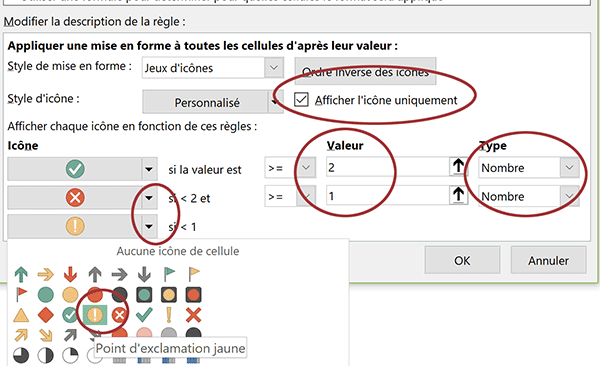Choose the gray up arrow icon
The height and width of the screenshot is (366, 600).
tap(95, 274)
